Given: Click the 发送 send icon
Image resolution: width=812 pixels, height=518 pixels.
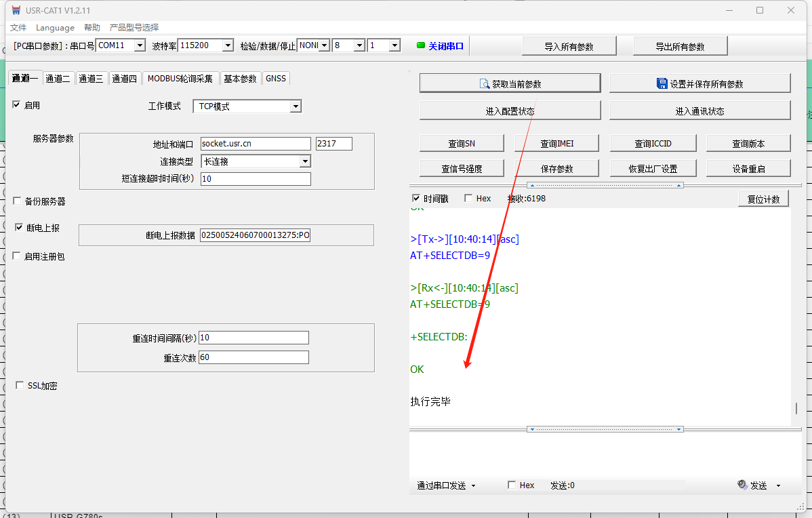Looking at the screenshot, I should click(742, 485).
